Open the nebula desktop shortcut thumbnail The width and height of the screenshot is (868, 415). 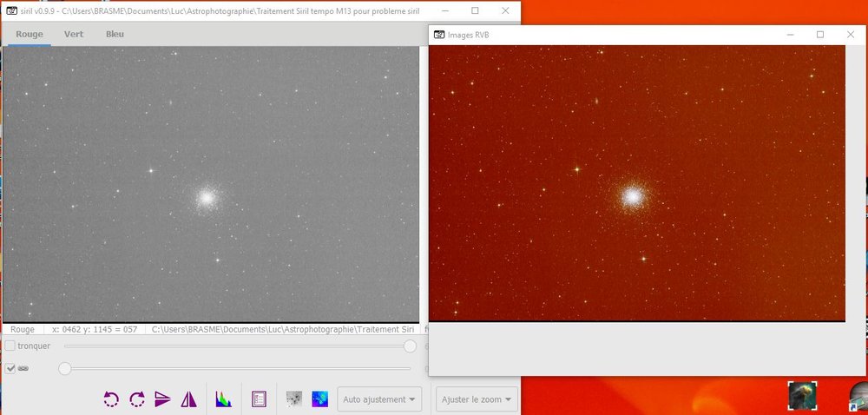802,396
